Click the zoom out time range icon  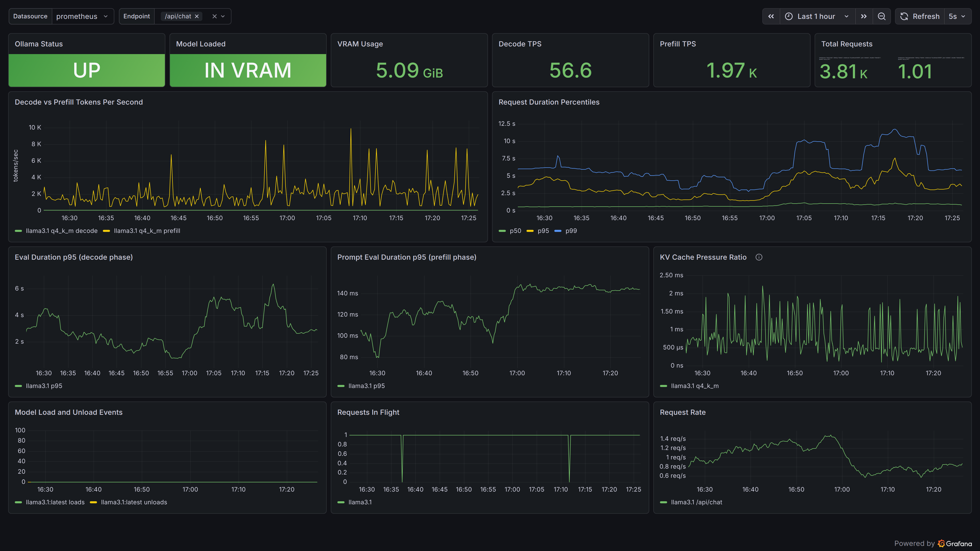(881, 16)
